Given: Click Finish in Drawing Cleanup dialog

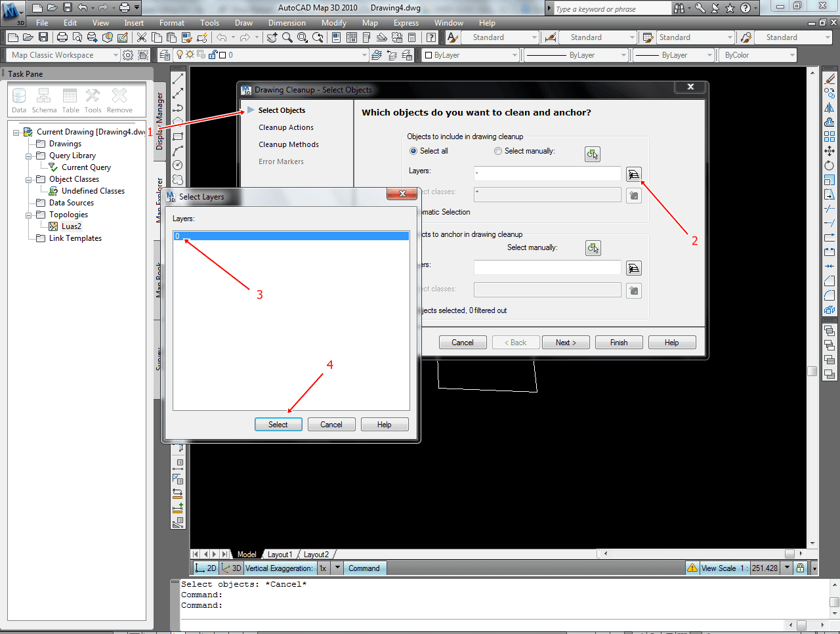Looking at the screenshot, I should coord(619,343).
